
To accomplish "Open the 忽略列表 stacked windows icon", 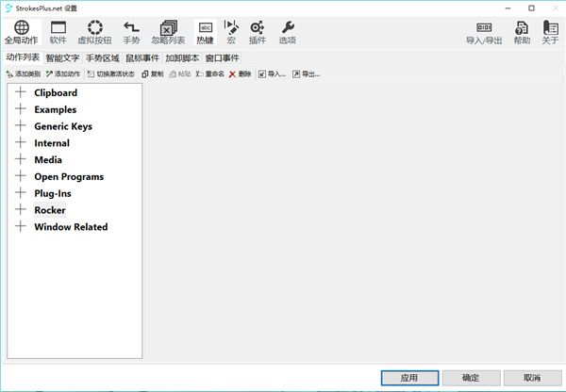I will pyautogui.click(x=168, y=32).
